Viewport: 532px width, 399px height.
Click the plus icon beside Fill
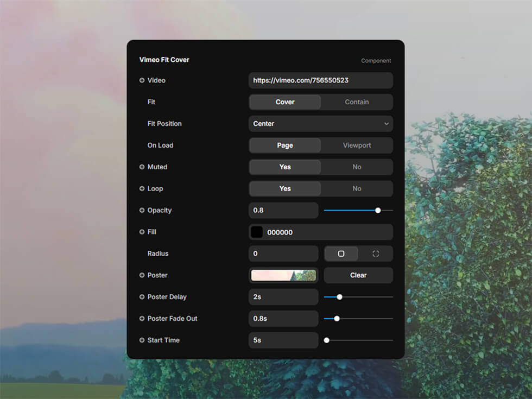coord(142,232)
